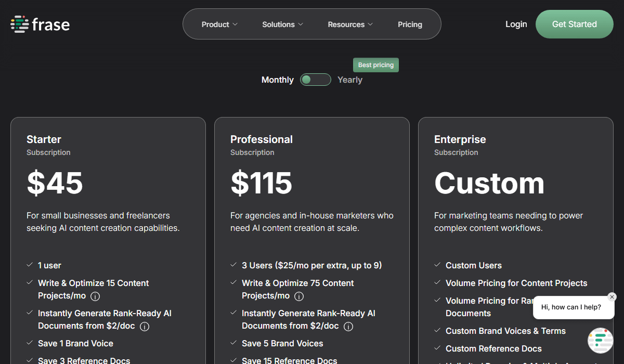The height and width of the screenshot is (364, 624).
Task: Go to the Pricing page
Action: click(410, 24)
